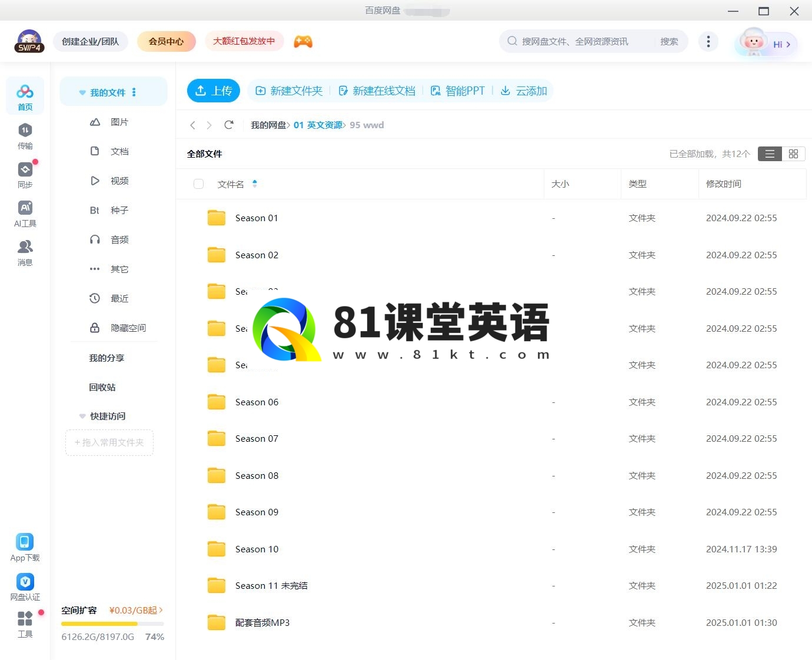Expand the Hi assistant chevron
This screenshot has width=812, height=660.
pos(788,44)
